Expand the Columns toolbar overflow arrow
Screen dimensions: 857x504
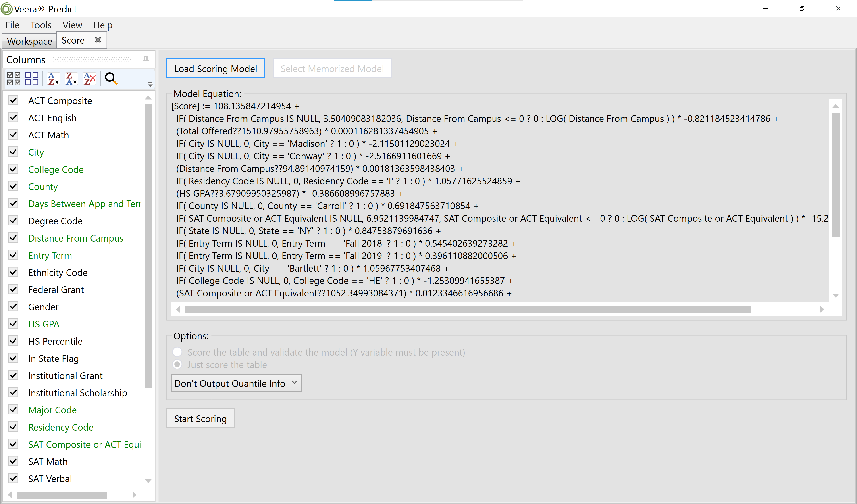click(150, 84)
